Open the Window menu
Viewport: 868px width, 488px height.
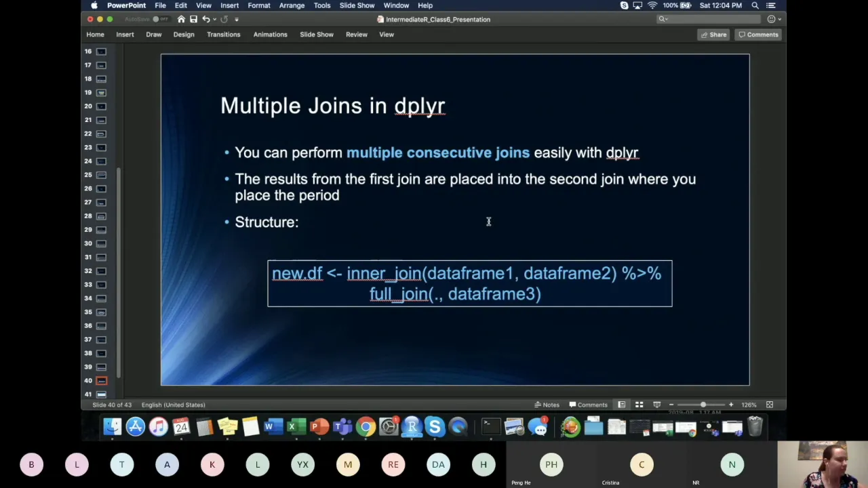point(396,5)
